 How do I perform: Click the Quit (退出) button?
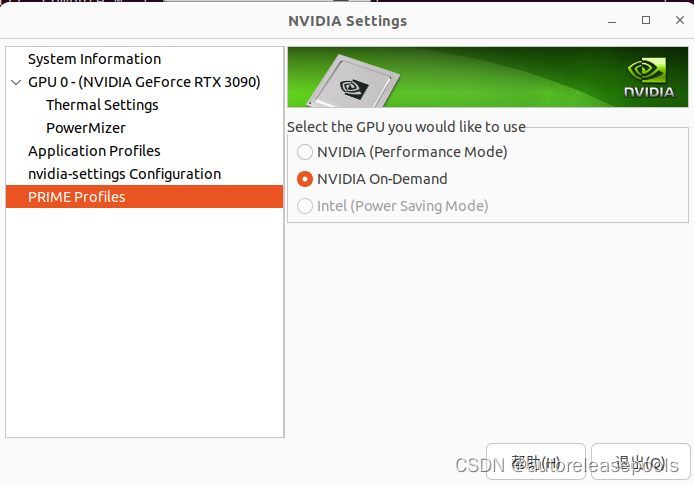pos(640,462)
